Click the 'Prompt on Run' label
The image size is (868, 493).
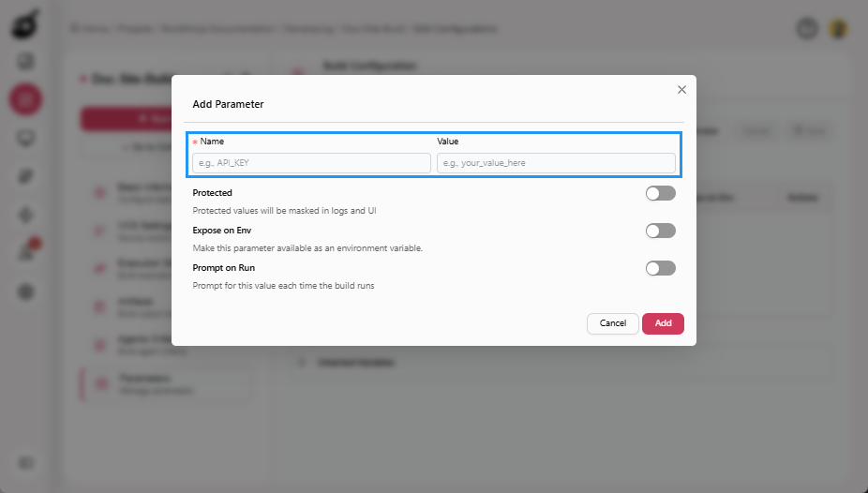[224, 268]
